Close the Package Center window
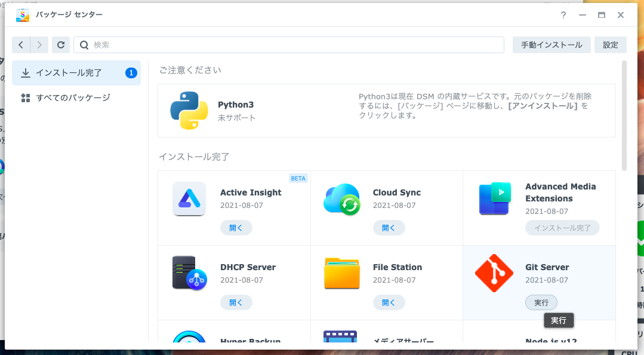The width and height of the screenshot is (644, 355). click(x=621, y=15)
